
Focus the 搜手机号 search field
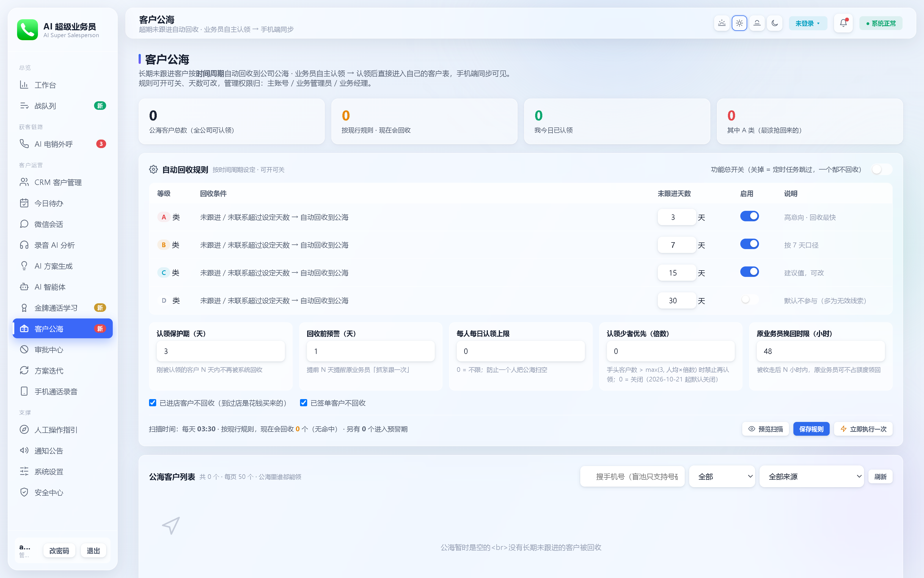tap(632, 477)
